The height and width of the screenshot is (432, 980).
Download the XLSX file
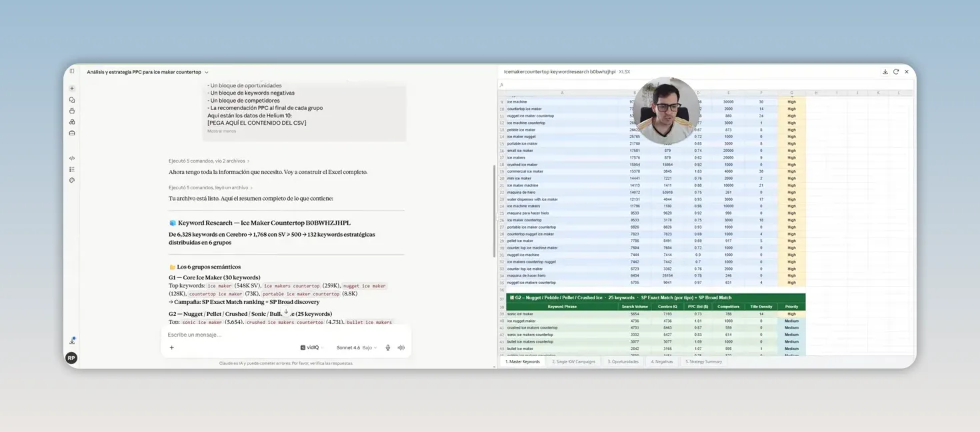pos(885,72)
